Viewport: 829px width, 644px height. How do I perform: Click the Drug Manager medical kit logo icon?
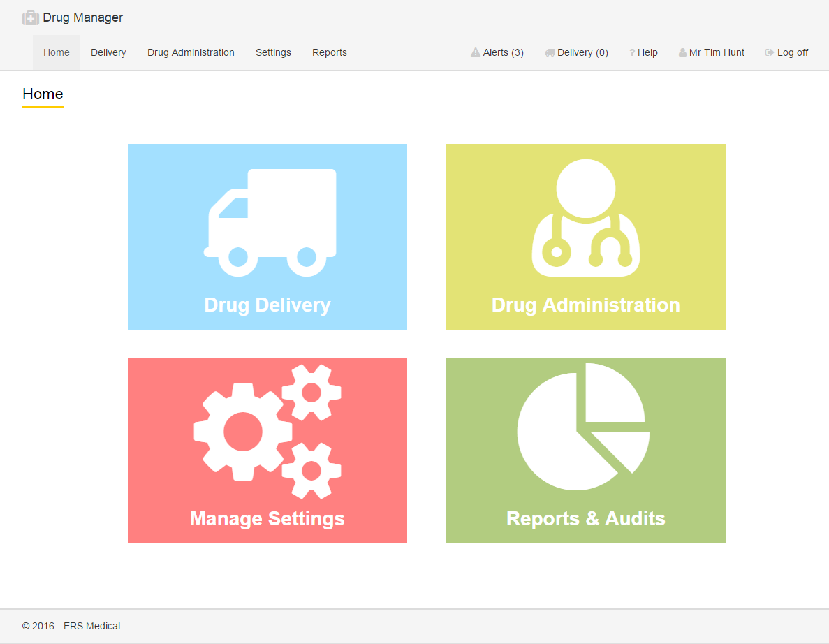pos(30,17)
